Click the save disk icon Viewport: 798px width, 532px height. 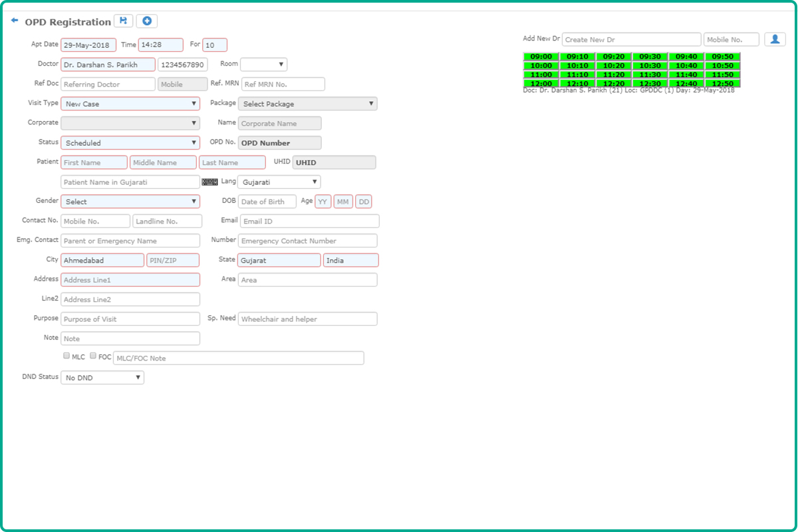tap(123, 21)
